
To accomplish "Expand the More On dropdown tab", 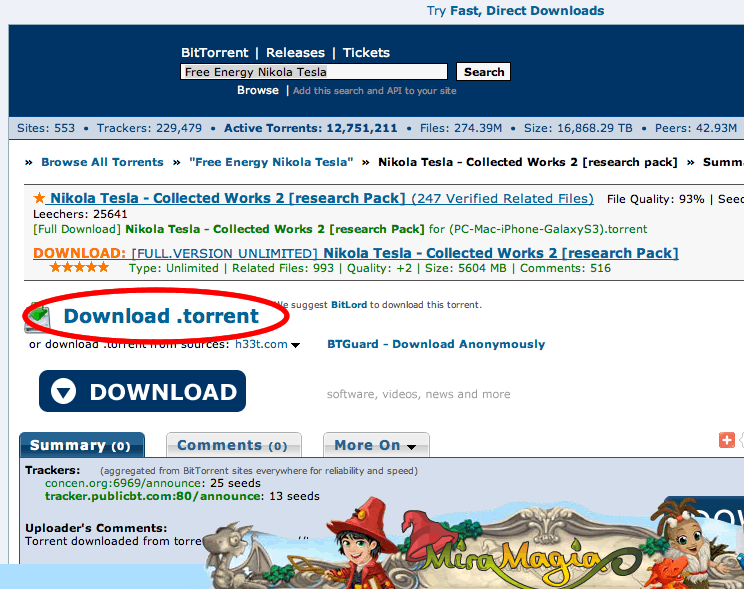I will [x=376, y=445].
